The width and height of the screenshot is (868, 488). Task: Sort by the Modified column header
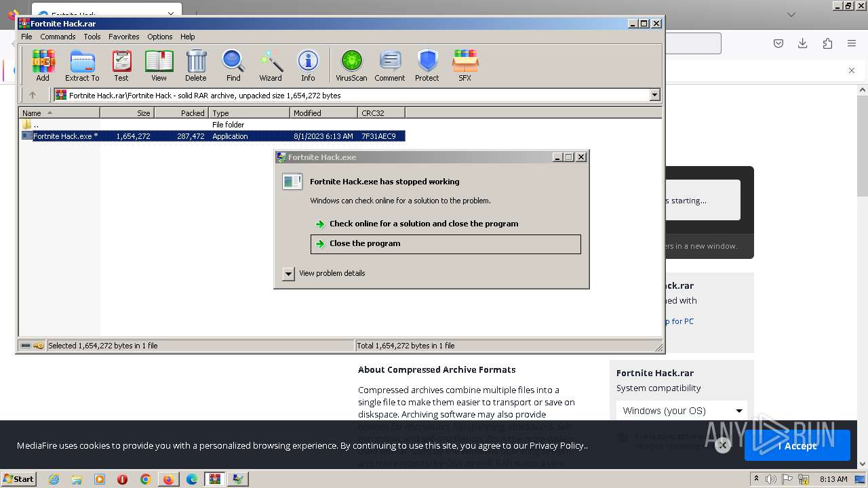tap(324, 113)
